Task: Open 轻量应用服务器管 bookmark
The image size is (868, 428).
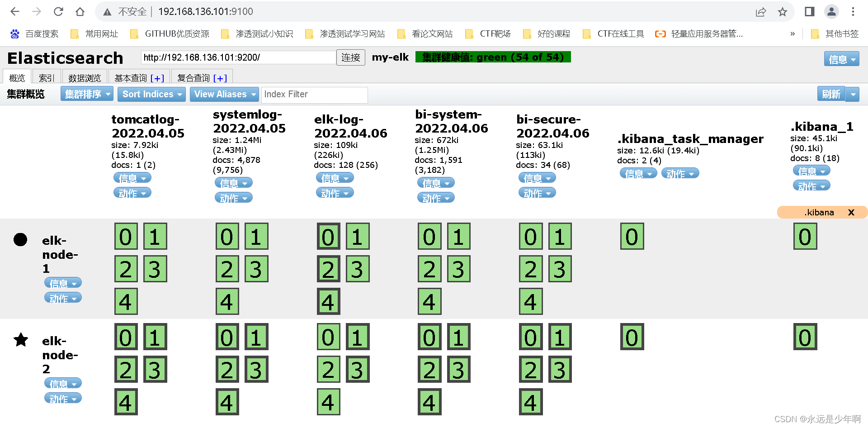Action: click(699, 34)
